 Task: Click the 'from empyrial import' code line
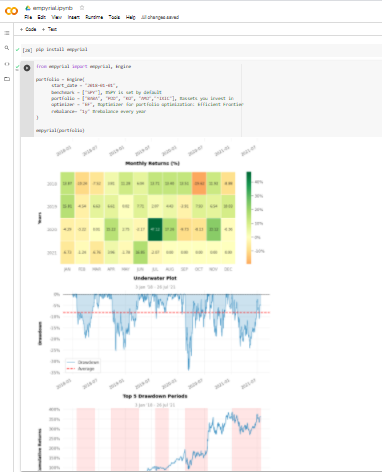click(x=83, y=66)
